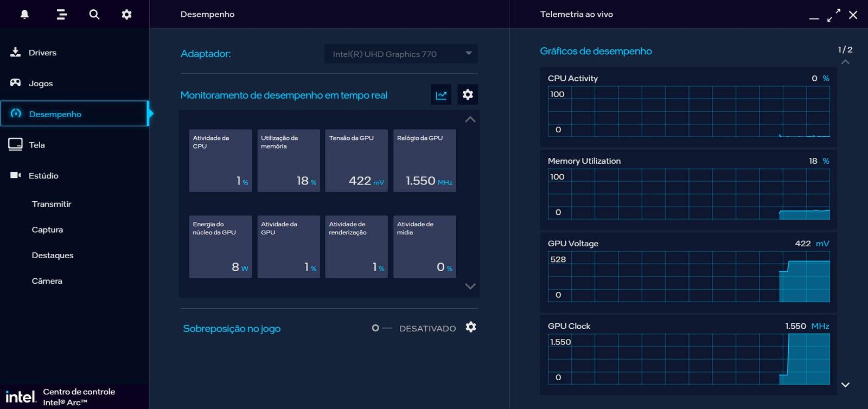Switch to the Jogos section
Image resolution: width=868 pixels, height=409 pixels.
pyautogui.click(x=41, y=84)
